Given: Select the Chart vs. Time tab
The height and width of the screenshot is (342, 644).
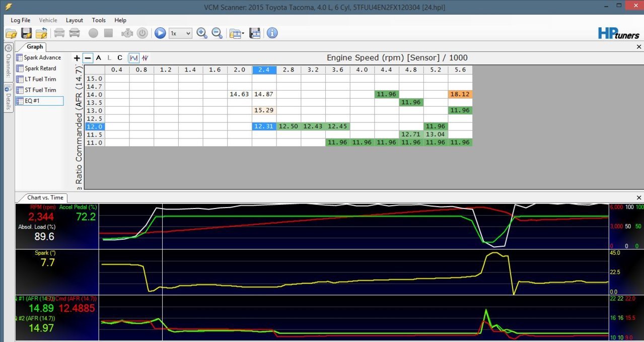Looking at the screenshot, I should click(x=45, y=197).
